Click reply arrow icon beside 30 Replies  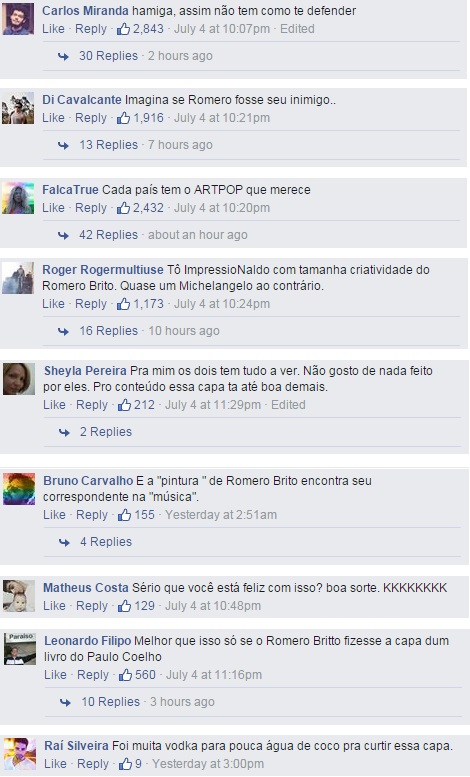[x=63, y=56]
